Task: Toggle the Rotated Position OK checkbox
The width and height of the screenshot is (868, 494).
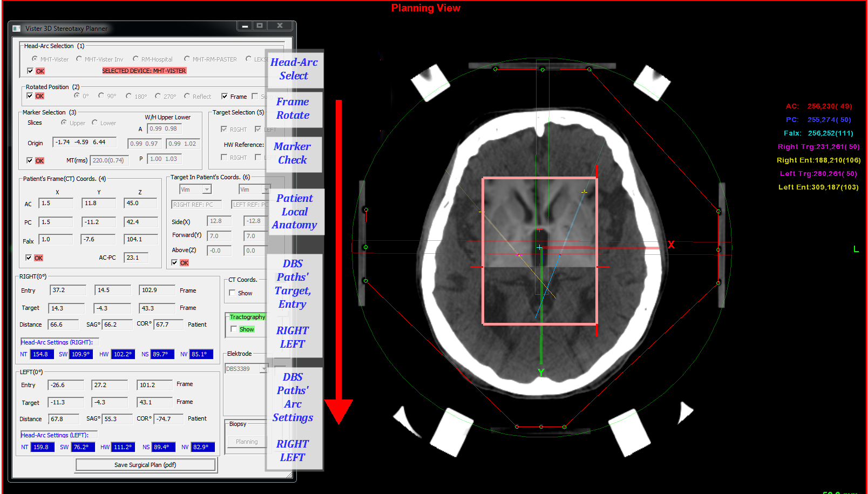Action: [x=30, y=96]
